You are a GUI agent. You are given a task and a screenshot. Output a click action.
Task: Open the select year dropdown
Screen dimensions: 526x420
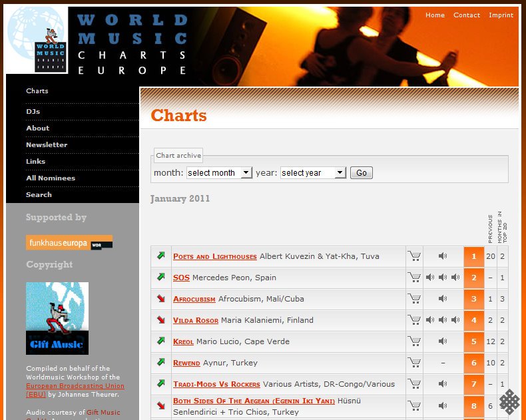[x=313, y=173]
